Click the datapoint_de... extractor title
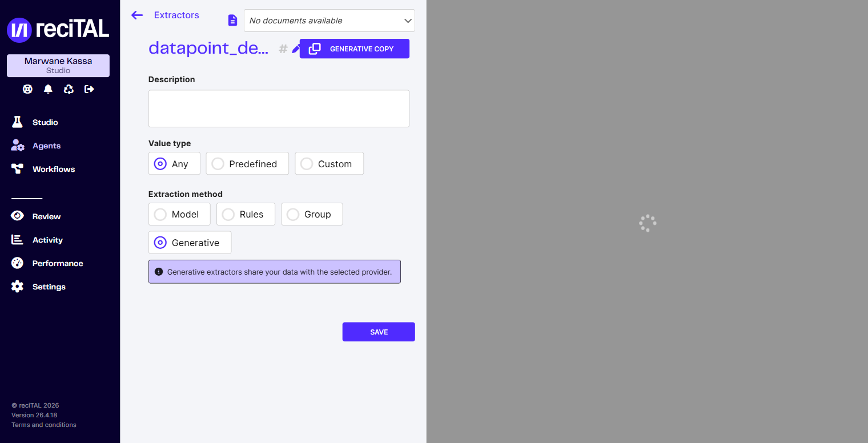 (208, 48)
